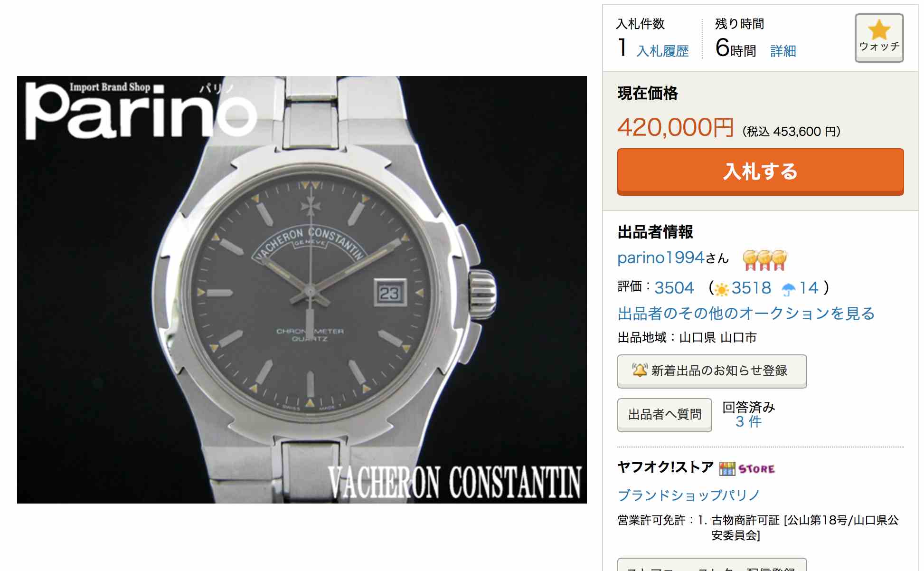The width and height of the screenshot is (924, 571).
Task: Click 新着出品のお知らせ登録 button
Action: (712, 371)
